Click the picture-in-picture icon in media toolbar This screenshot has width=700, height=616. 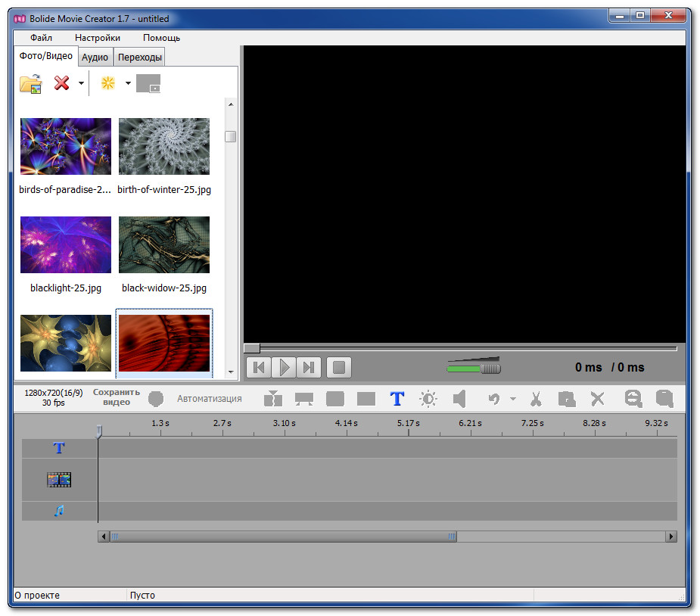[148, 84]
